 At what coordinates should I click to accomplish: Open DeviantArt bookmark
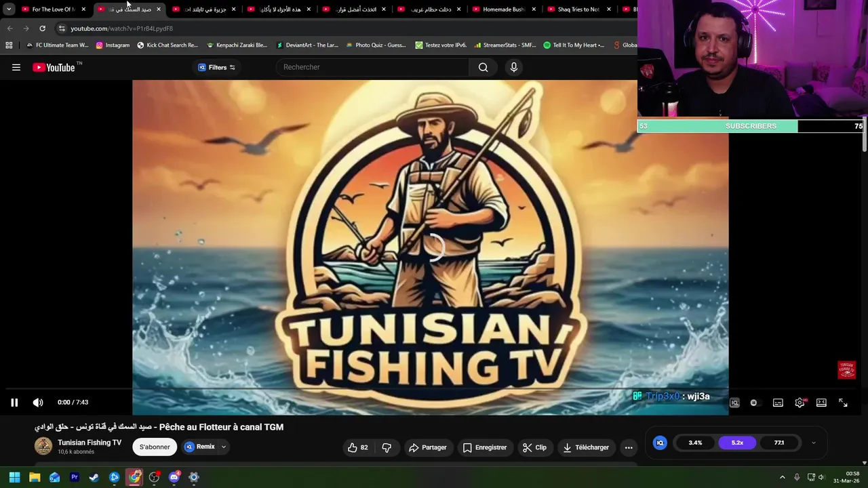(x=307, y=45)
